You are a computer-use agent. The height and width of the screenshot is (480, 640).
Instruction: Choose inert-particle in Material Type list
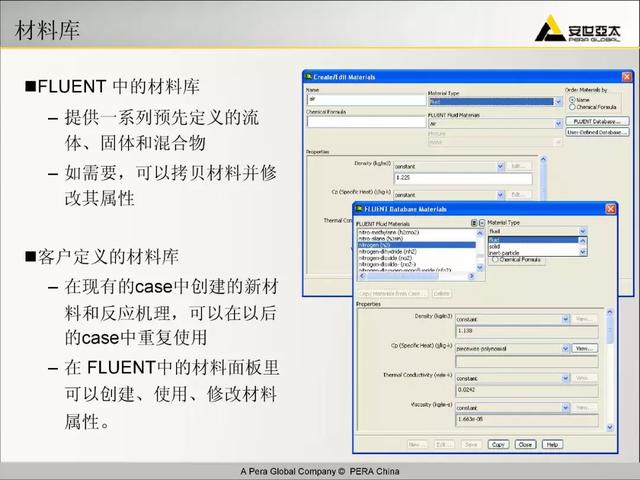click(x=533, y=253)
